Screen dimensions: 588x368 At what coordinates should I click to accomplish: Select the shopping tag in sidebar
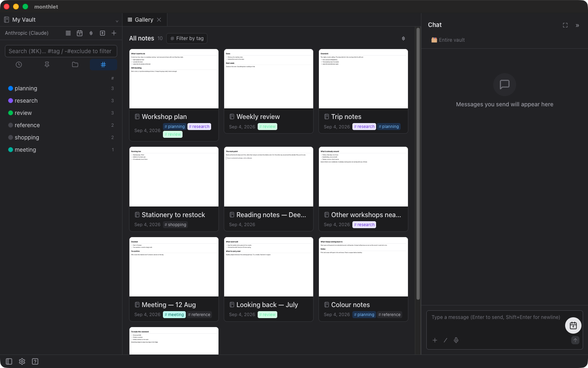click(x=61, y=137)
